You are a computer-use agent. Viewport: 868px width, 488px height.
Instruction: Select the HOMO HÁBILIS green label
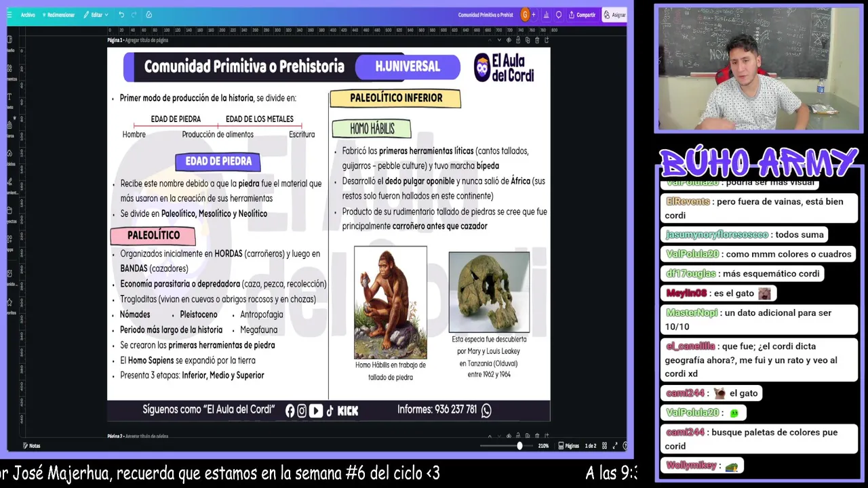pyautogui.click(x=372, y=128)
